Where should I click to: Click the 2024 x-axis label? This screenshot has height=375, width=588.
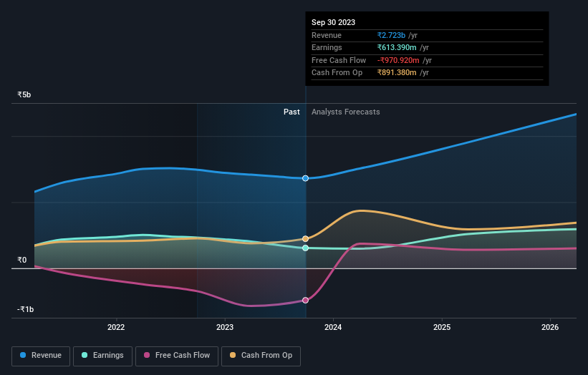click(x=333, y=327)
